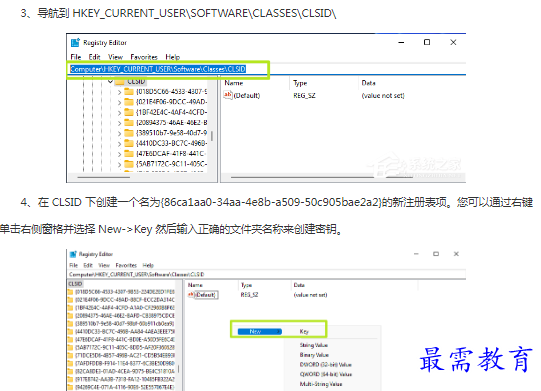The width and height of the screenshot is (541, 391).
Task: Choose Binary Value from the New submenu
Action: click(x=314, y=355)
